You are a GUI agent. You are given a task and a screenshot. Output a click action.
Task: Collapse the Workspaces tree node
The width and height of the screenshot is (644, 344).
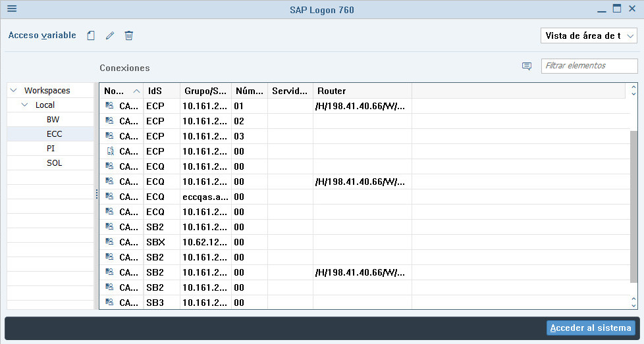14,90
